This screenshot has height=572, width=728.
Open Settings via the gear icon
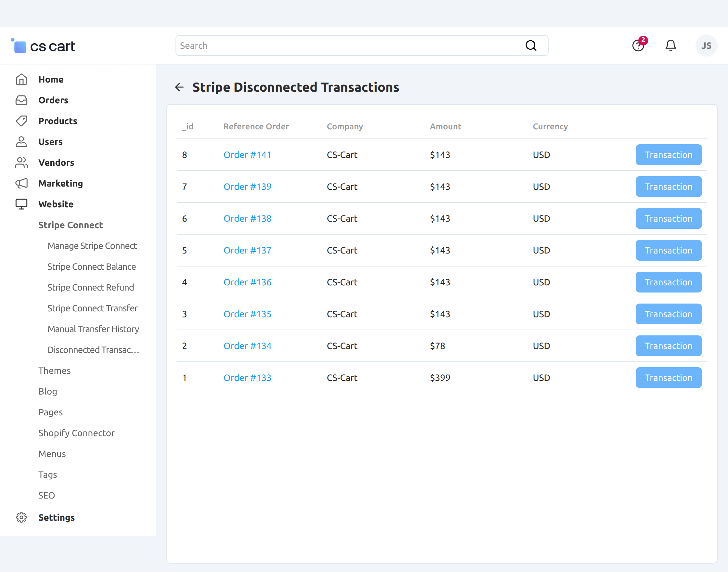(x=21, y=517)
